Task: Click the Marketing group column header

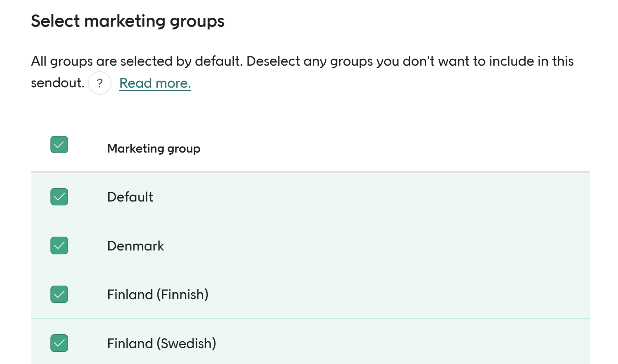Action: [154, 149]
